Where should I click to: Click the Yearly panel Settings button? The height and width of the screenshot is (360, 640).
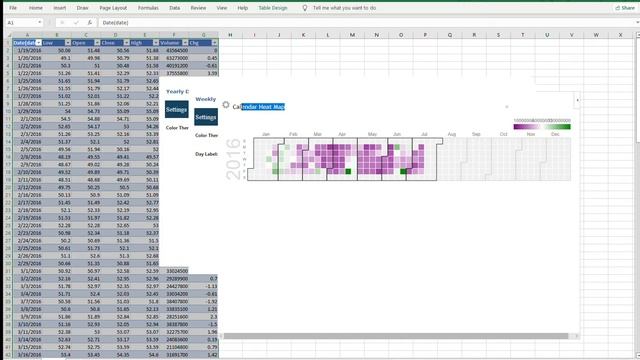(177, 109)
